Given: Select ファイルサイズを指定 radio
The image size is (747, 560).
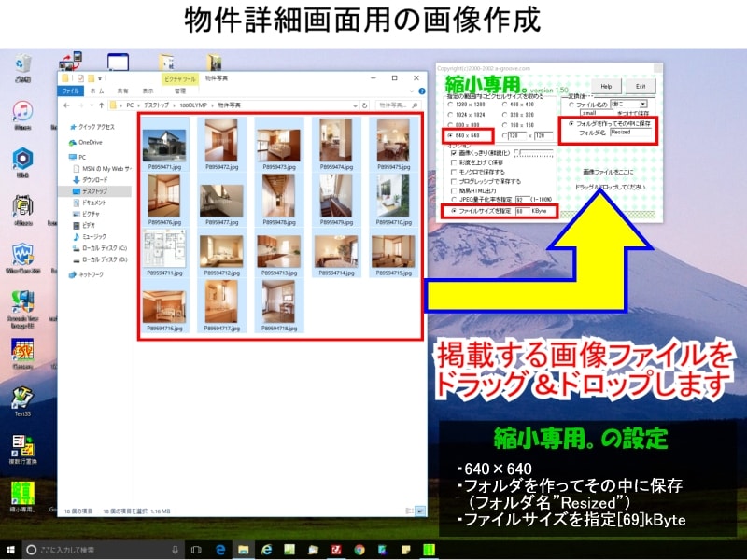Looking at the screenshot, I should pos(454,211).
